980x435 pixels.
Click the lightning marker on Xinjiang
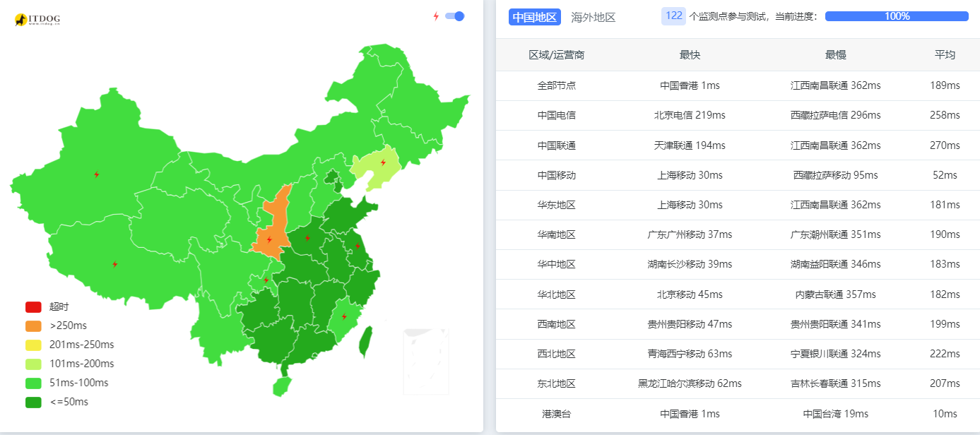(97, 174)
